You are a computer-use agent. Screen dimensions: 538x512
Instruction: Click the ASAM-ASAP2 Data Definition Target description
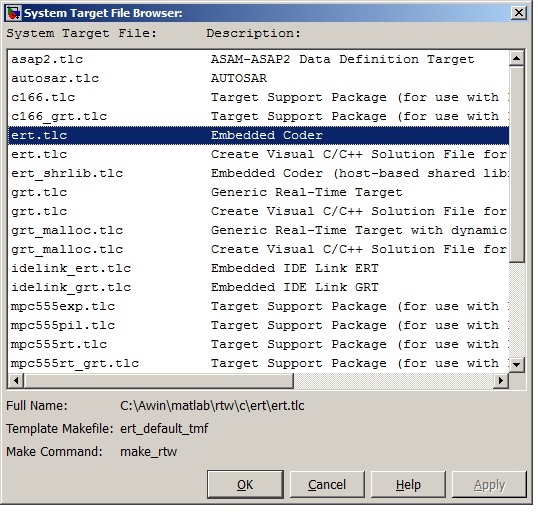pyautogui.click(x=342, y=59)
